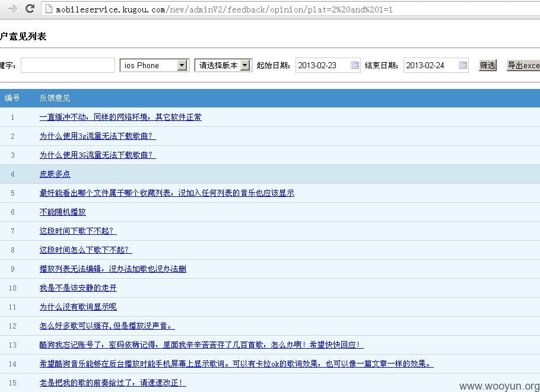Open link 希望酷狗音乐能够在后台播放时

(x=236, y=364)
